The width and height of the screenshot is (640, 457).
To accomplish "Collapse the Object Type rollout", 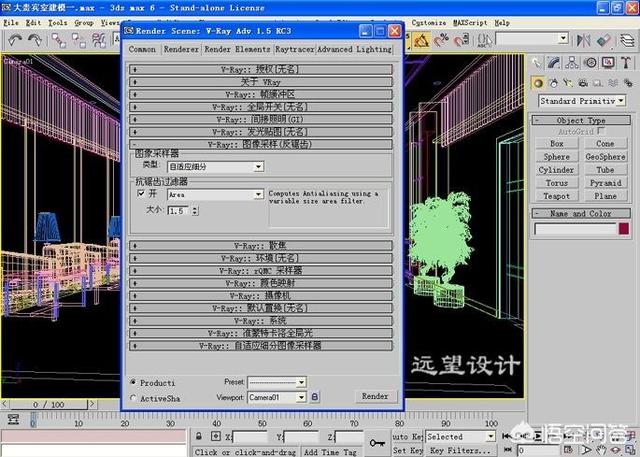I will tap(581, 120).
